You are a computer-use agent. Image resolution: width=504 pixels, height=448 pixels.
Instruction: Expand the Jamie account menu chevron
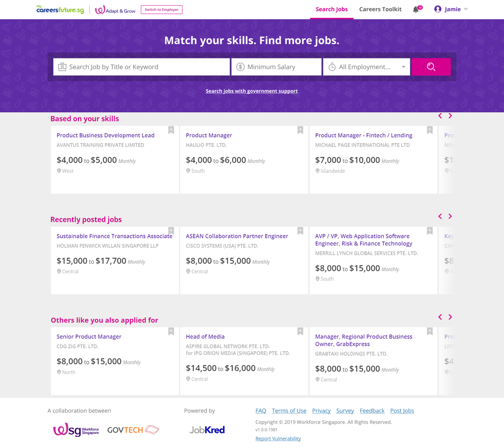coord(466,9)
